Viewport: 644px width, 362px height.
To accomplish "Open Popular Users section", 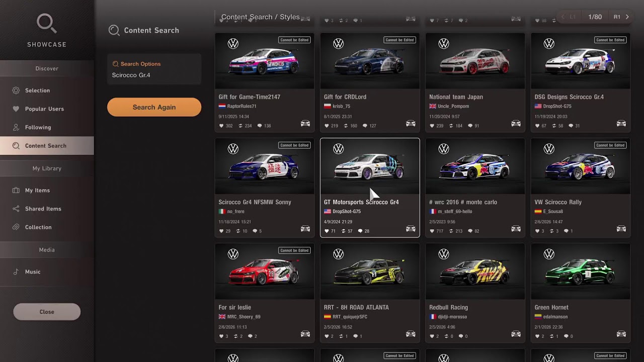I will [47, 109].
